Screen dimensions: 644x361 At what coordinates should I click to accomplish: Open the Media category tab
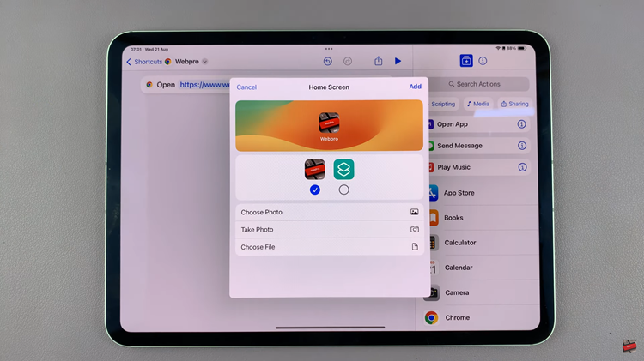479,104
